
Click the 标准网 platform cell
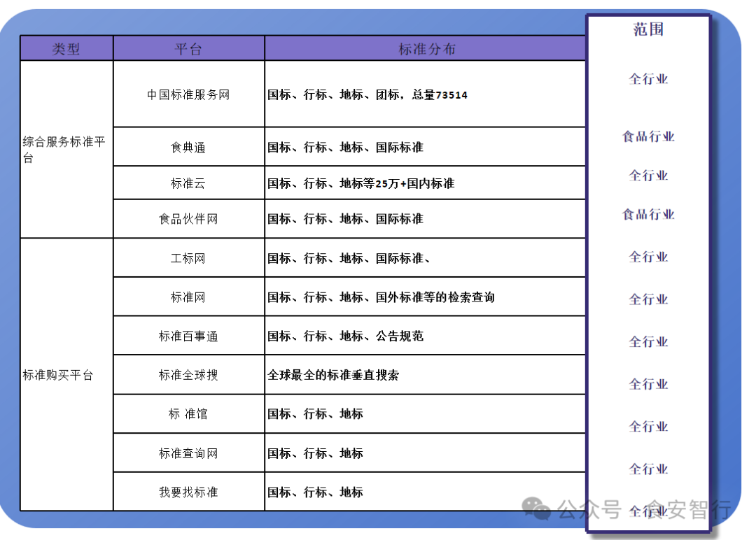pos(188,297)
